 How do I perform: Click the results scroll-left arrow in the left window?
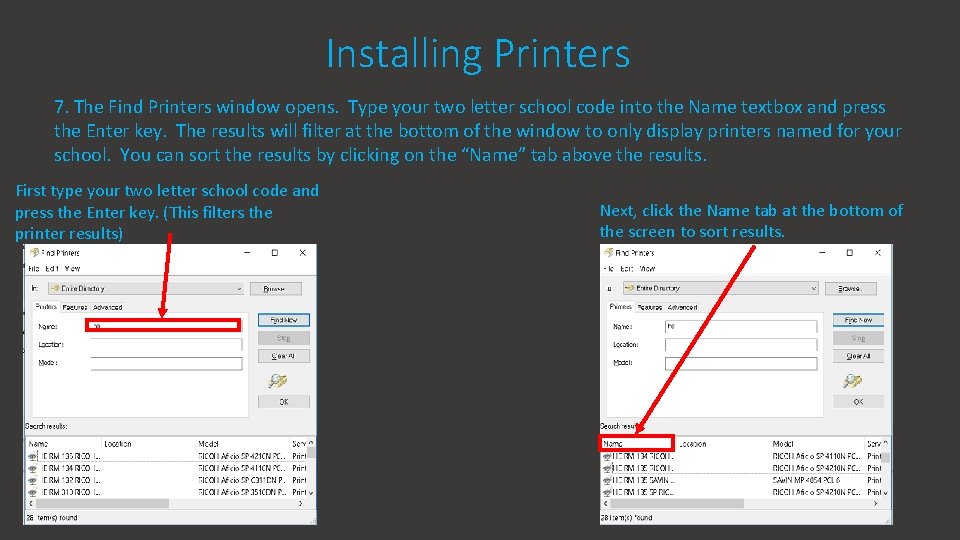31,503
